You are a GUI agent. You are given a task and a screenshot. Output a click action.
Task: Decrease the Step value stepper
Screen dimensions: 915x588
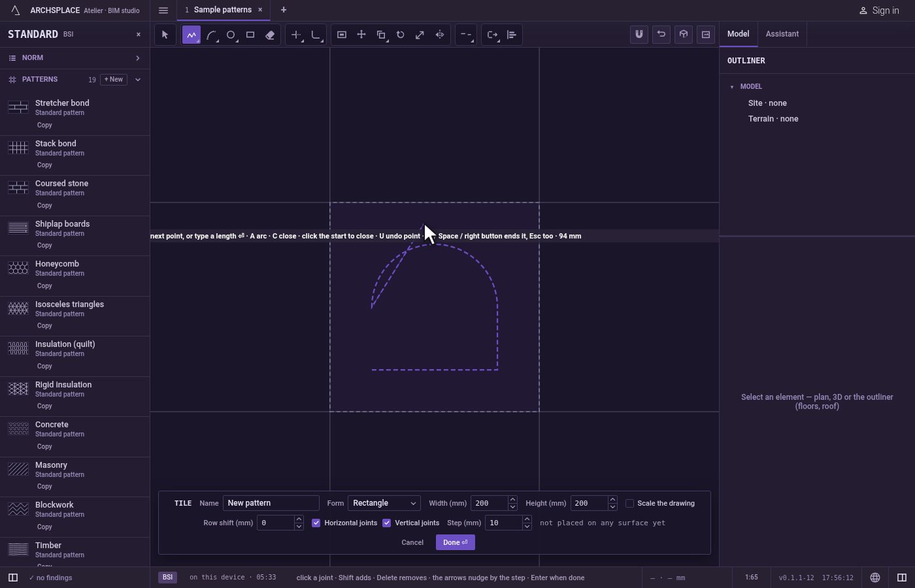pyautogui.click(x=527, y=527)
